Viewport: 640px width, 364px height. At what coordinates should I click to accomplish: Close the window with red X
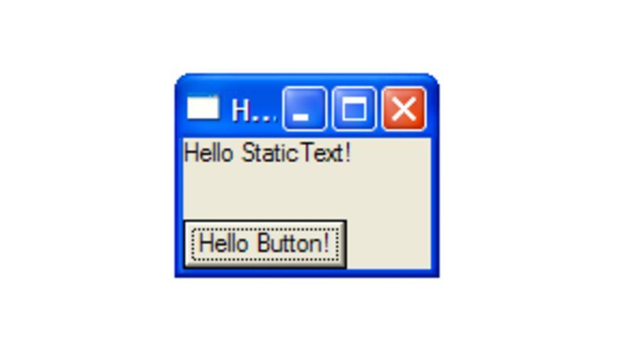pos(404,109)
